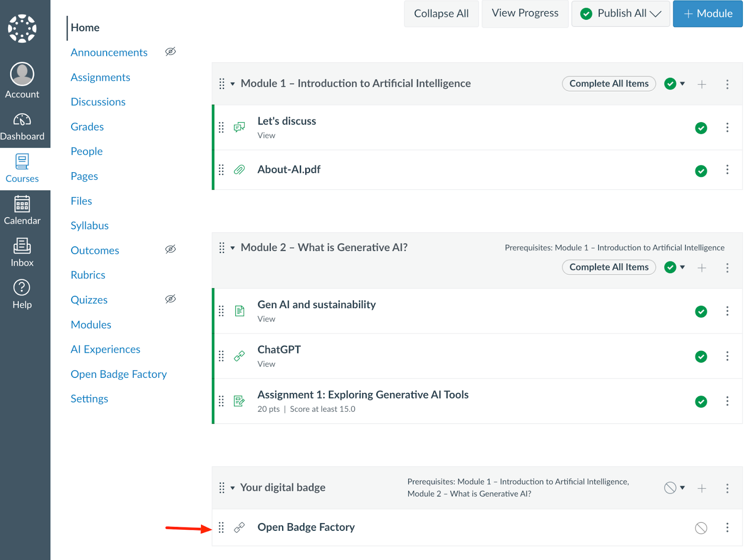
Task: Unpublish the ChatGPT module item
Action: [701, 357]
